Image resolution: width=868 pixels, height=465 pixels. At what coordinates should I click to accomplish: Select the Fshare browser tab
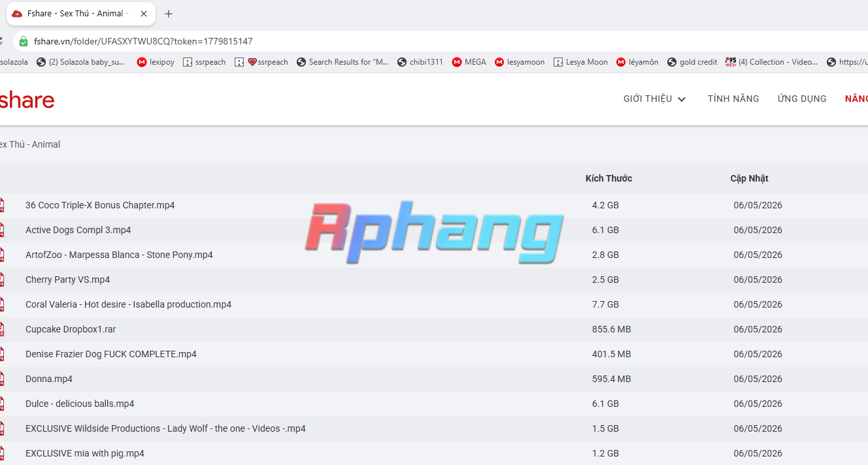[x=80, y=14]
